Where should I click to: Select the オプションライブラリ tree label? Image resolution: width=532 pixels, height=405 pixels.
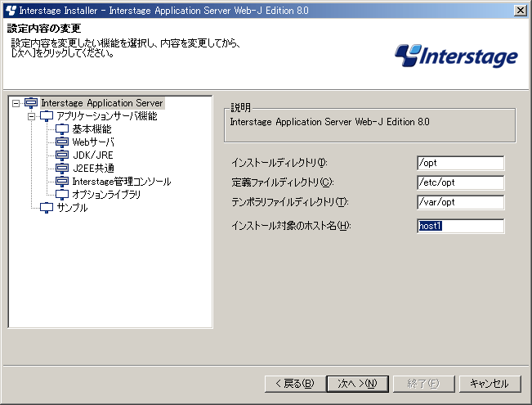click(106, 195)
